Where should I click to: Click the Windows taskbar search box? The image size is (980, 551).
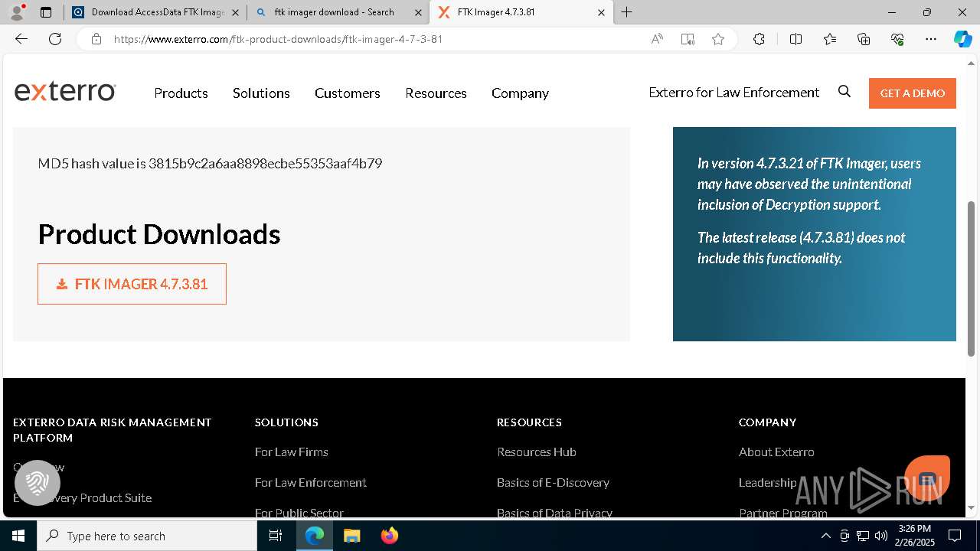(147, 536)
